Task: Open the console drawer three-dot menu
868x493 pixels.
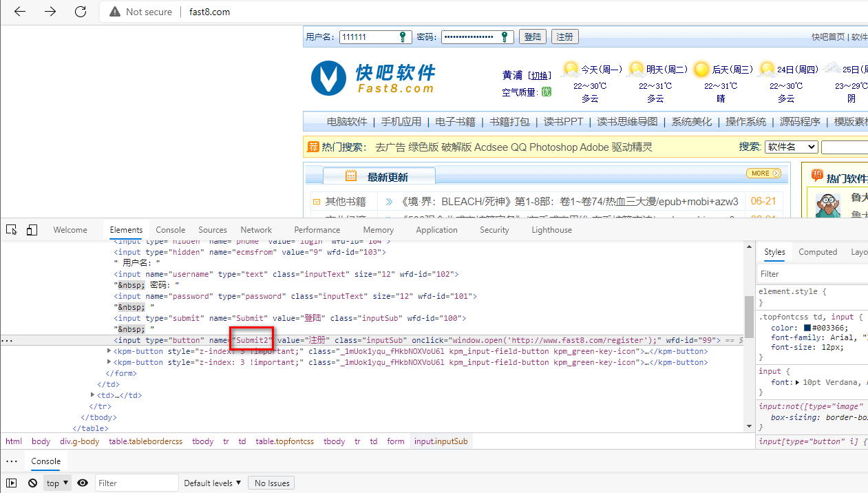Action: [x=12, y=461]
